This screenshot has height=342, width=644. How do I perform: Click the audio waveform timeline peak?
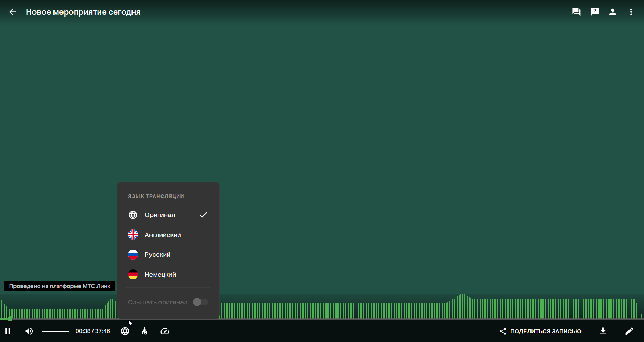click(462, 306)
